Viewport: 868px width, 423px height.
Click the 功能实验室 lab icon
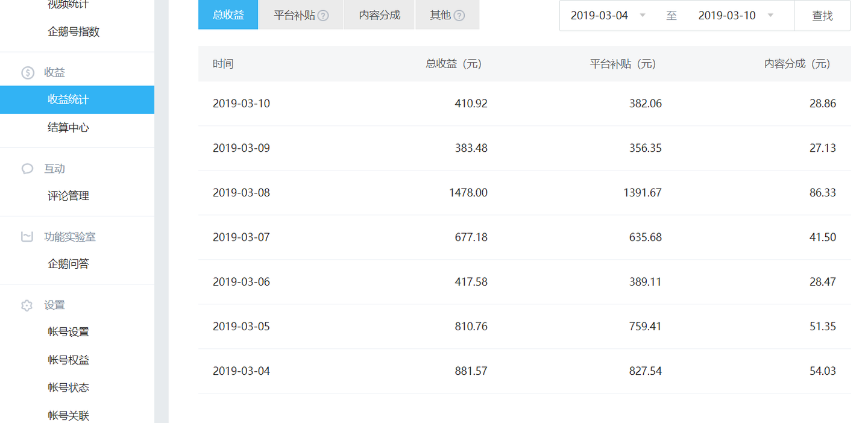(x=27, y=237)
